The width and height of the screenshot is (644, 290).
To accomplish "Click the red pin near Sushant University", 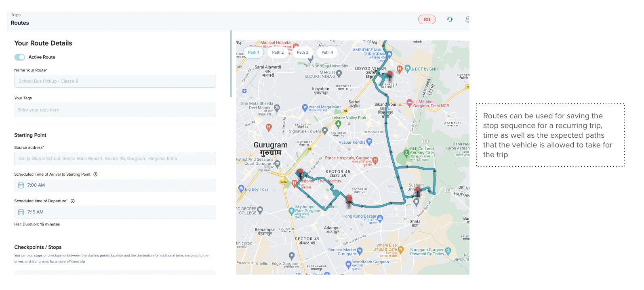I will coord(417,191).
